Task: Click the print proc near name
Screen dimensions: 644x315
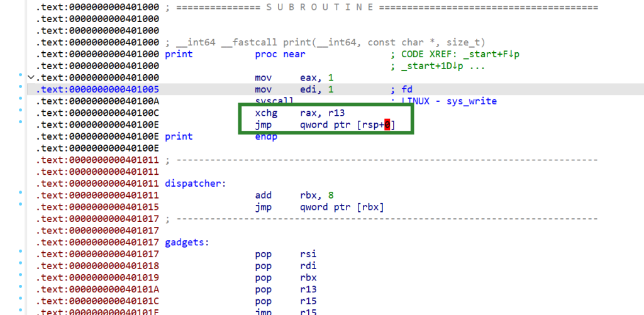Action: [x=179, y=54]
